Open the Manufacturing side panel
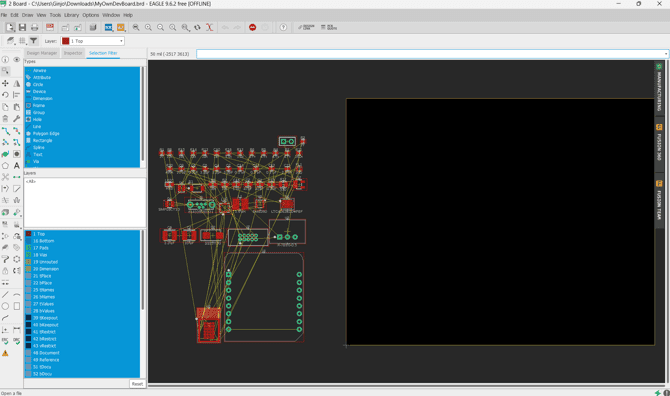 click(x=659, y=88)
